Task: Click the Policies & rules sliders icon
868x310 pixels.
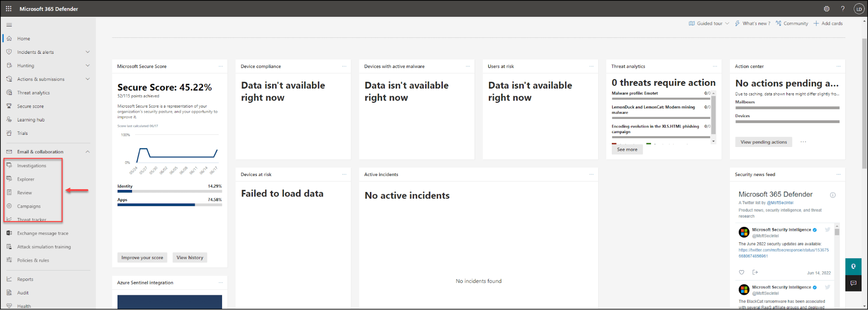Action: pos(9,260)
